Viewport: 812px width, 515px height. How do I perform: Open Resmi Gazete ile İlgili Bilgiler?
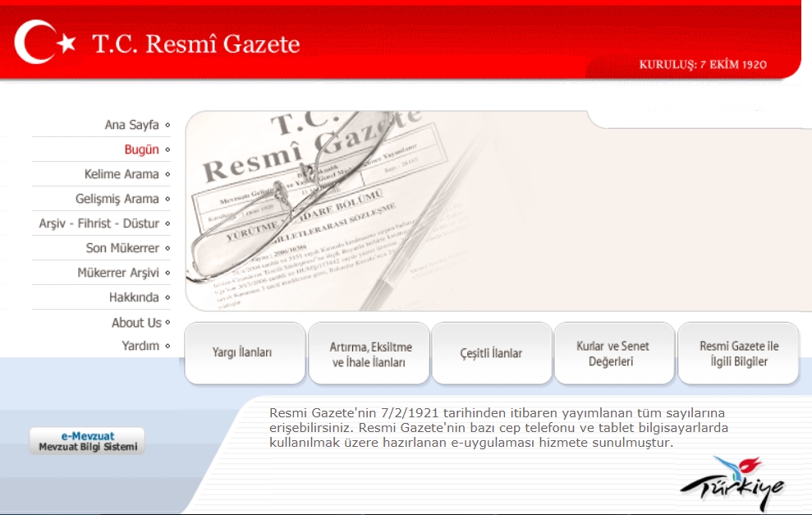pos(738,353)
